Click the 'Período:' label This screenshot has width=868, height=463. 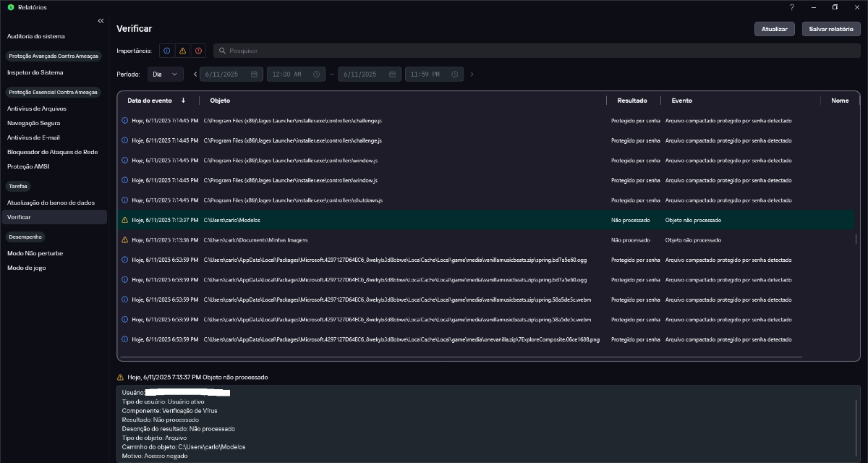point(129,75)
